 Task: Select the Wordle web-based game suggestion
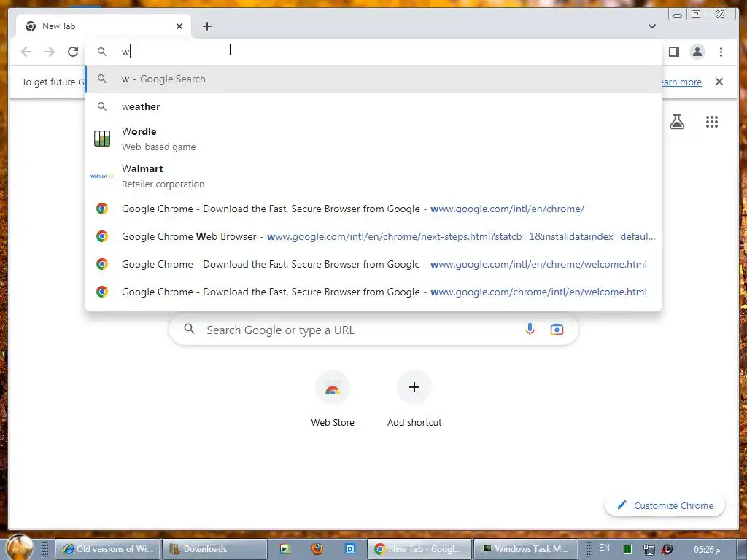click(x=373, y=139)
